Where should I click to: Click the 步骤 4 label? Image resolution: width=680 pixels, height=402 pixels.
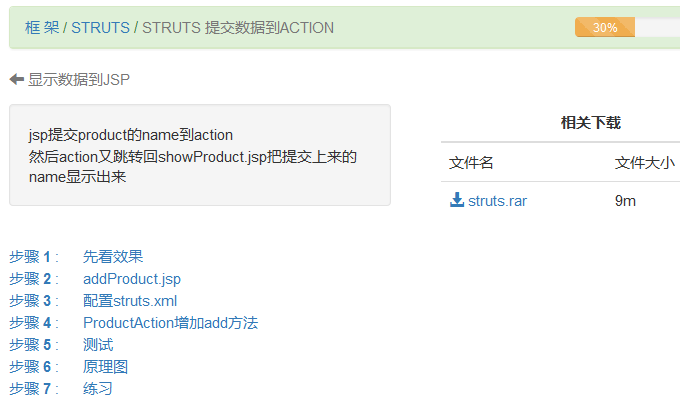[30, 323]
